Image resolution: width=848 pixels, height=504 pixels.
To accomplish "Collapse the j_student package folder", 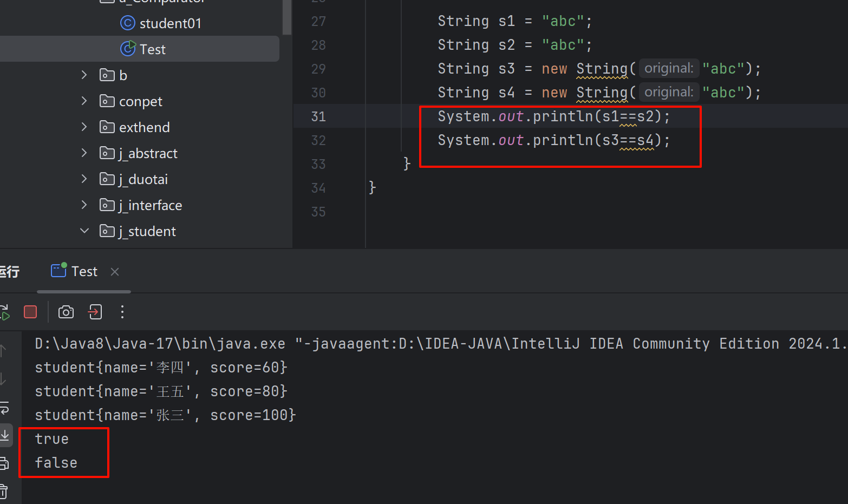I will 84,231.
